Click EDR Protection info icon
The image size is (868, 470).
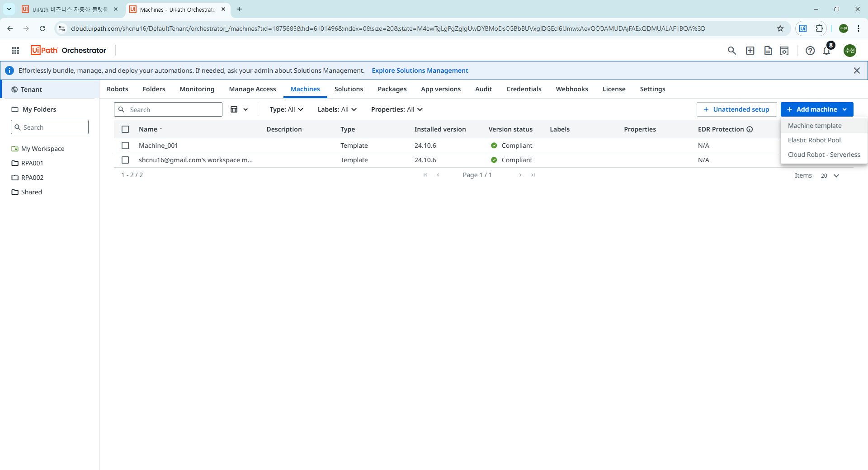point(750,129)
